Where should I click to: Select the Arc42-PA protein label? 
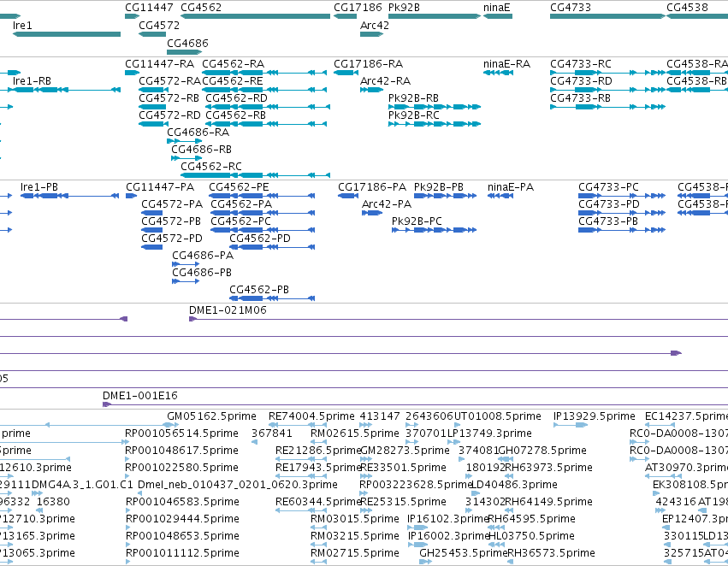click(x=387, y=204)
